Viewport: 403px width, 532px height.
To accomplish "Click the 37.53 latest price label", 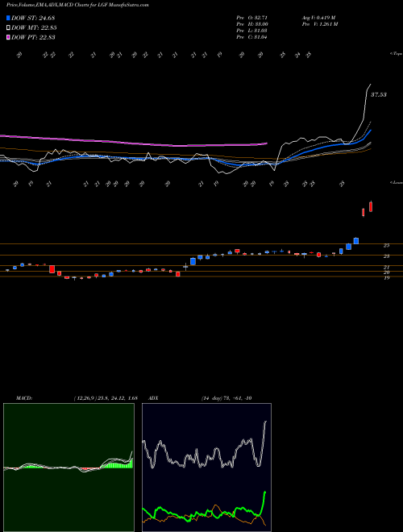I will (379, 94).
